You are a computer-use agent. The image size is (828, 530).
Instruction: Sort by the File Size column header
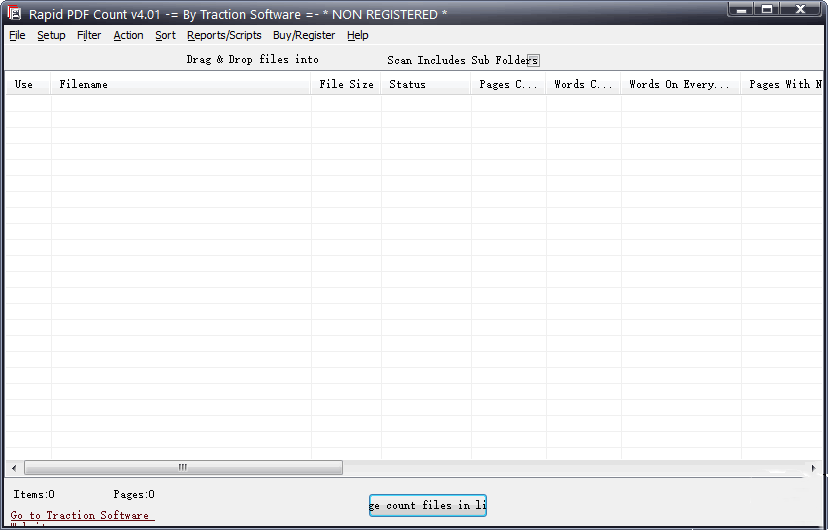346,84
